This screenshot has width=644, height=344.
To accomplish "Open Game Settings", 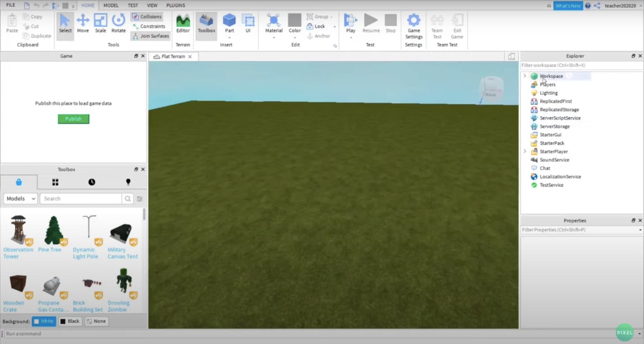I will [x=414, y=26].
